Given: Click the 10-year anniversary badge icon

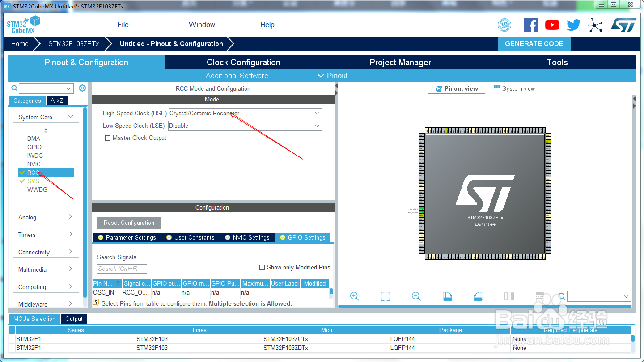Looking at the screenshot, I should coord(504,25).
